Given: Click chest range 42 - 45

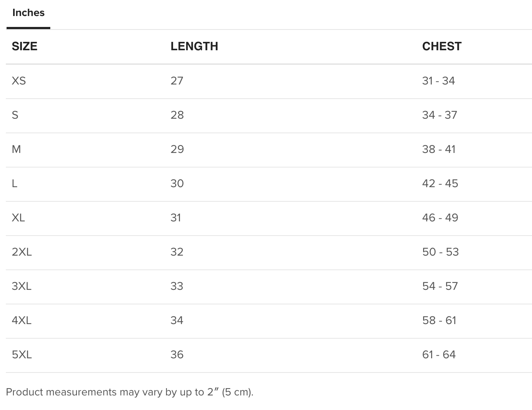Looking at the screenshot, I should pyautogui.click(x=440, y=183).
